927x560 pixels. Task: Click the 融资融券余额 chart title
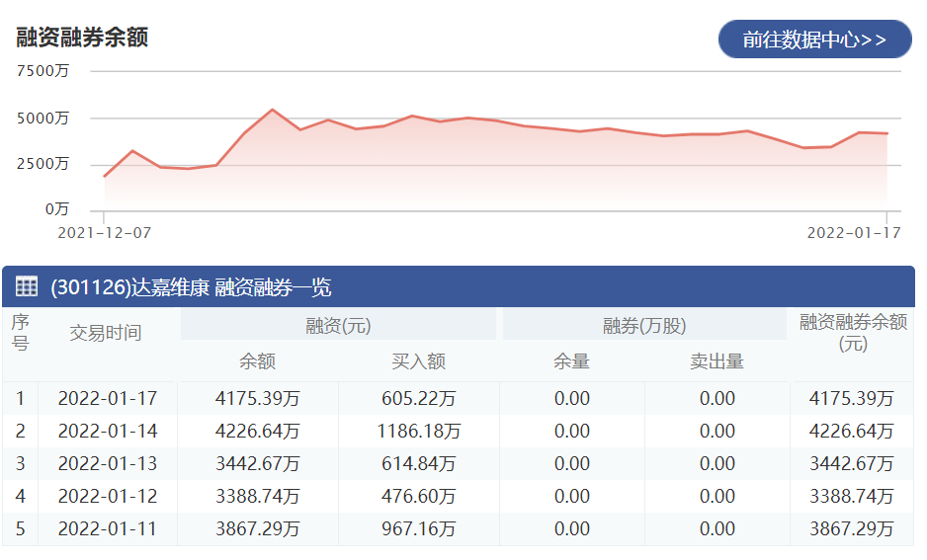[82, 38]
